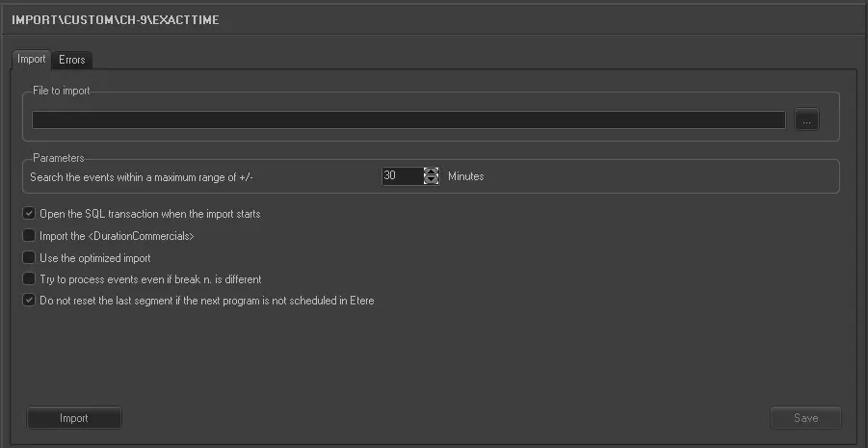This screenshot has width=868, height=448.
Task: Click the Save button
Action: click(805, 418)
